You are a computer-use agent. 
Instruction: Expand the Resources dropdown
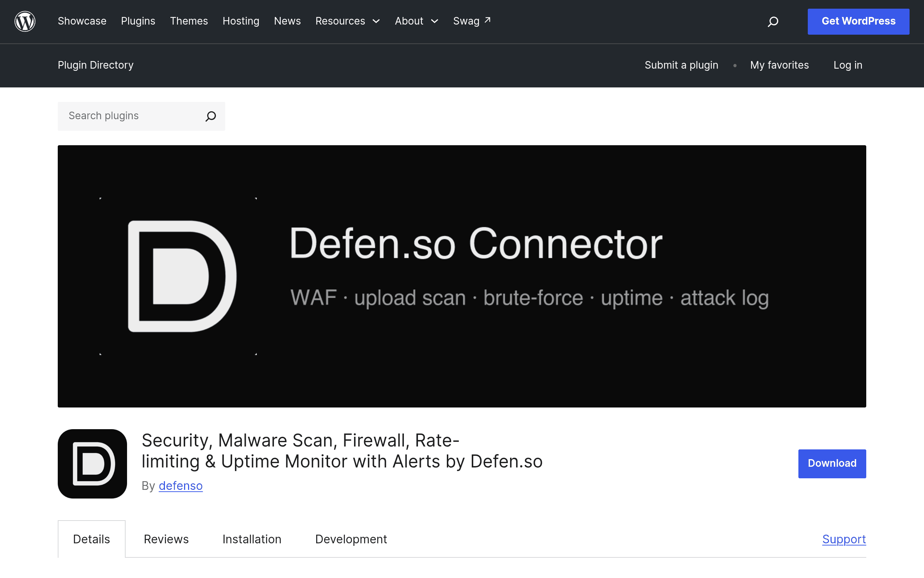click(348, 21)
